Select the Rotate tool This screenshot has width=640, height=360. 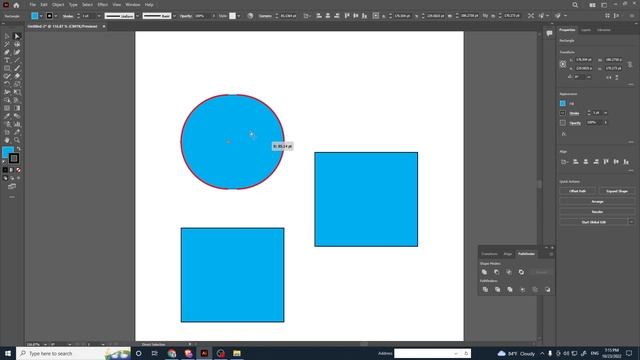pyautogui.click(x=7, y=84)
